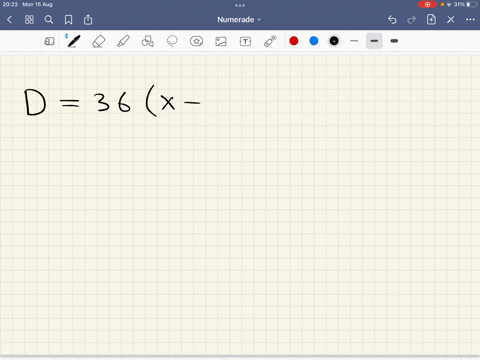Open the search magnifier

click(x=49, y=20)
